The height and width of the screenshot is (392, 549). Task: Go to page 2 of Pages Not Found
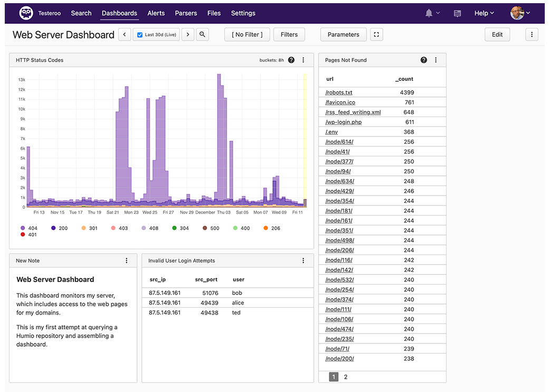coord(345,377)
